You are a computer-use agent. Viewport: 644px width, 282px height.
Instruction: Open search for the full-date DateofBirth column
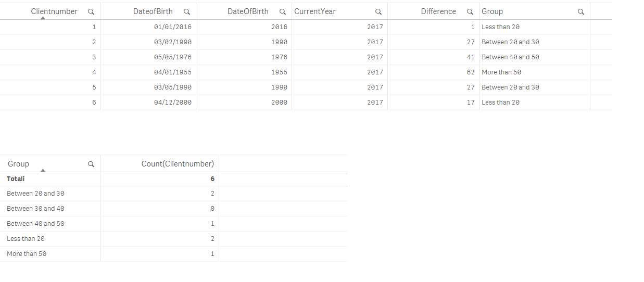(x=186, y=11)
